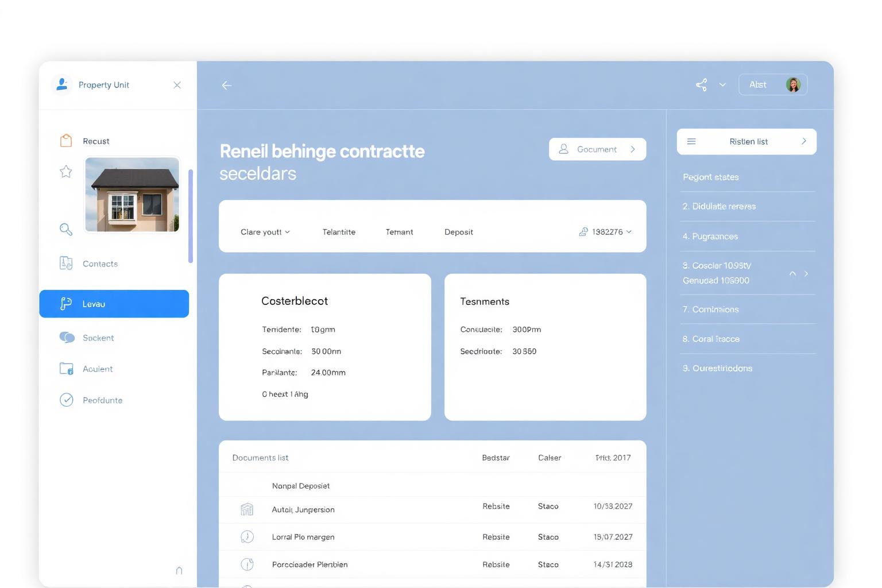Click the date 19/07.2027
The image size is (882, 588).
pos(613,537)
